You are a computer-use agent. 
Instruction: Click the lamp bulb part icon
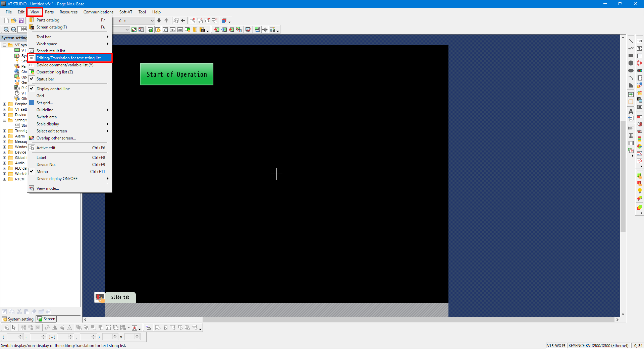tap(640, 191)
